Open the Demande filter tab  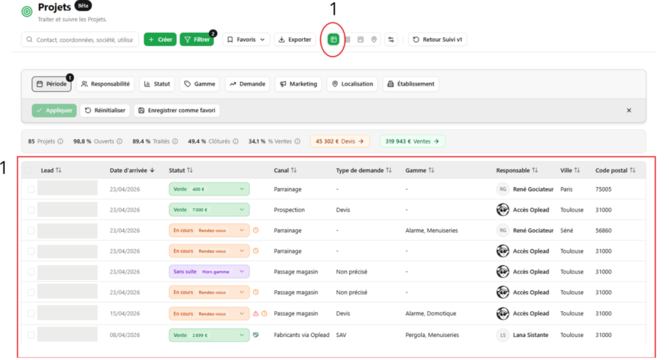[247, 84]
